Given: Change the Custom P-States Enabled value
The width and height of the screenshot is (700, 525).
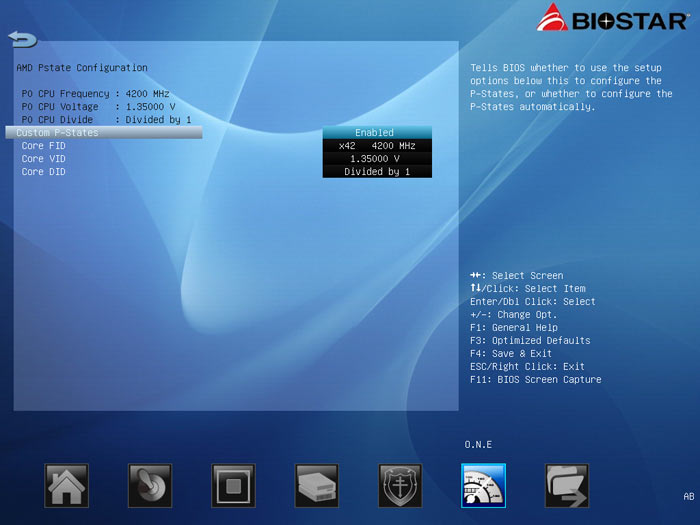Looking at the screenshot, I should (377, 133).
